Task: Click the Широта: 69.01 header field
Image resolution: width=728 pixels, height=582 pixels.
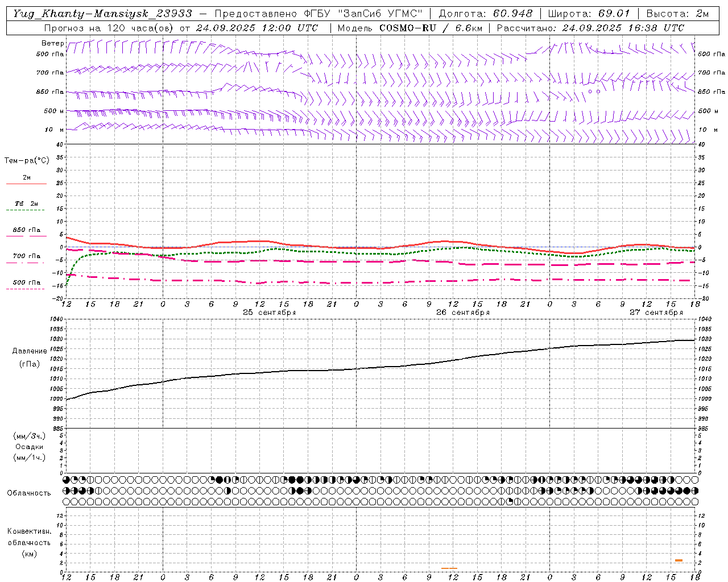Action: click(x=589, y=14)
